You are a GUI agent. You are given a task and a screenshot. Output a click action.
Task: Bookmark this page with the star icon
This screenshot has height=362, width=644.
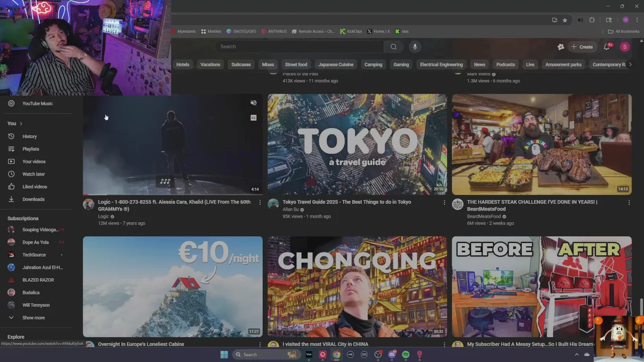pyautogui.click(x=565, y=20)
